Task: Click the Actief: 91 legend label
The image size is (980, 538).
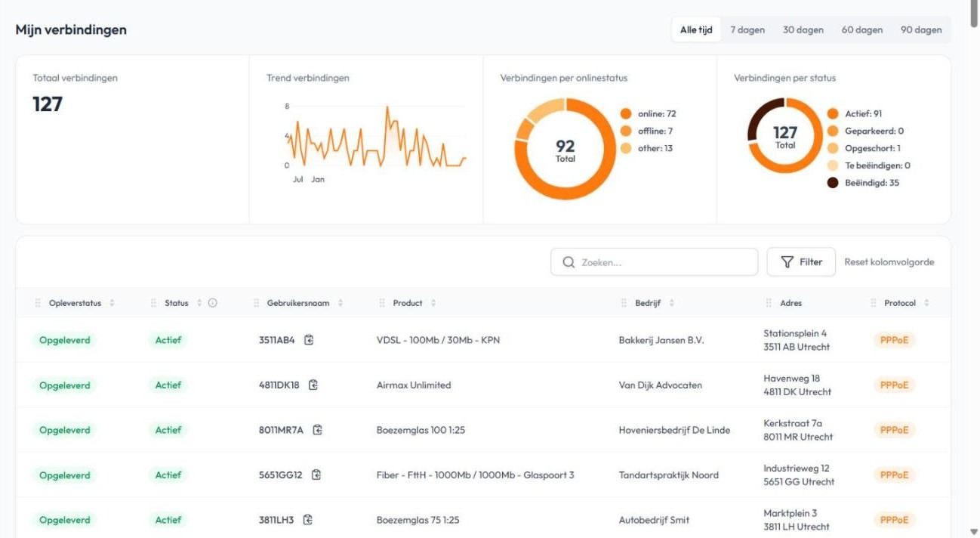Action: point(864,114)
